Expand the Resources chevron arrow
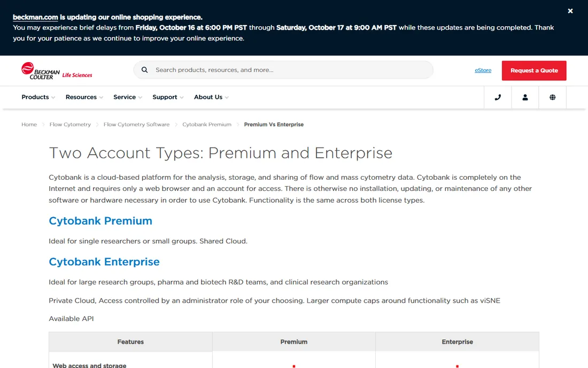This screenshot has height=368, width=588. click(101, 97)
